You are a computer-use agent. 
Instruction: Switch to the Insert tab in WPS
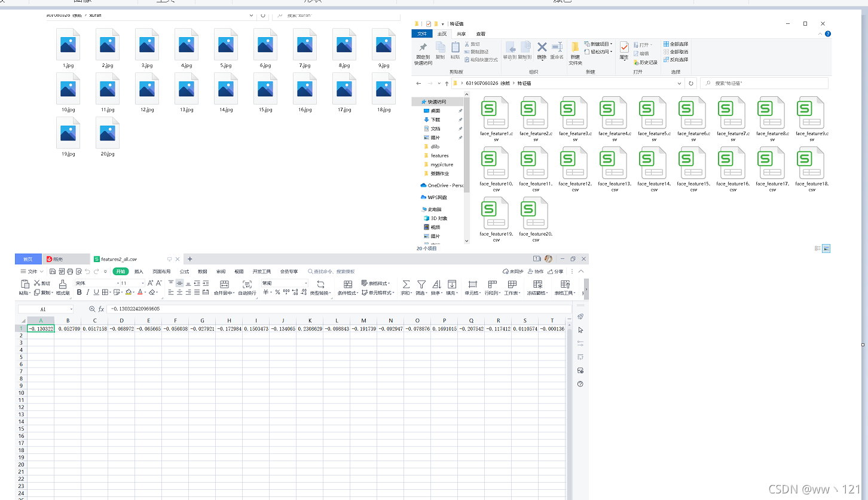139,272
